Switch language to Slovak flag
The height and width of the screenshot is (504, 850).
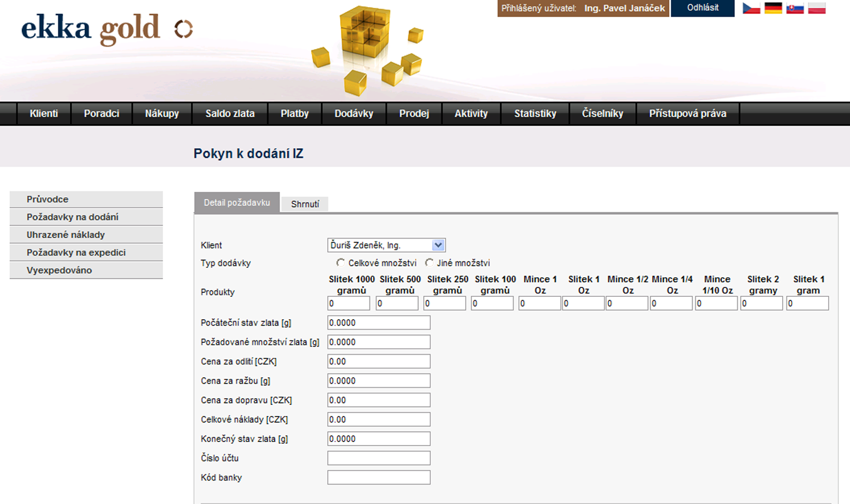[x=795, y=8]
